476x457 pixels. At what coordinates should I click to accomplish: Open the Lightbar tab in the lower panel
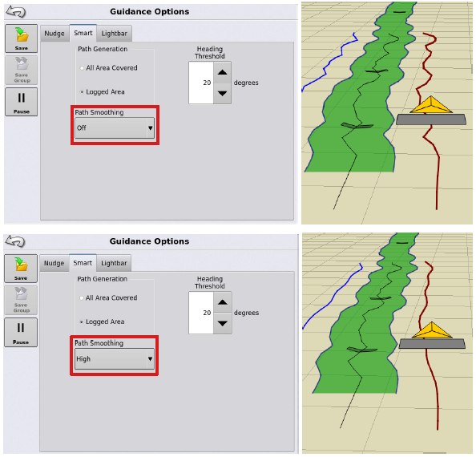click(x=114, y=263)
